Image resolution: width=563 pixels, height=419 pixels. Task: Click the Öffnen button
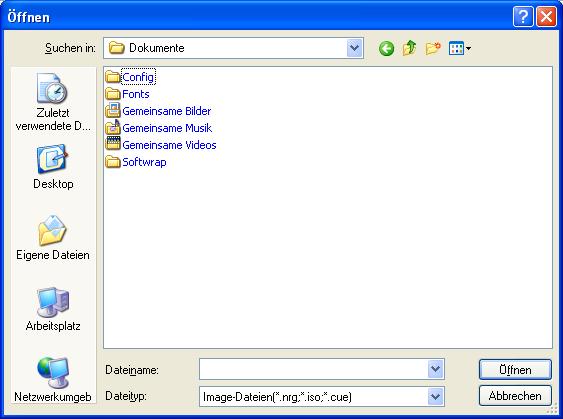coord(515,369)
